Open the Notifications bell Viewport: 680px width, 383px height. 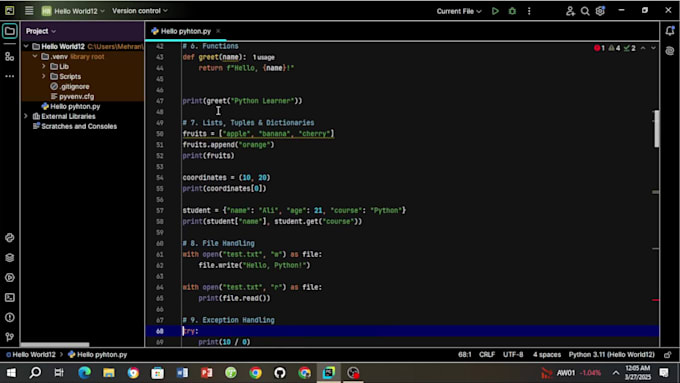click(670, 31)
